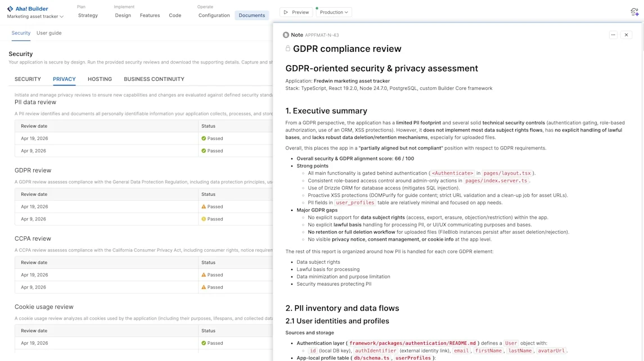The width and height of the screenshot is (644, 361).
Task: Click the AI assistant icon at top right
Action: click(x=634, y=12)
